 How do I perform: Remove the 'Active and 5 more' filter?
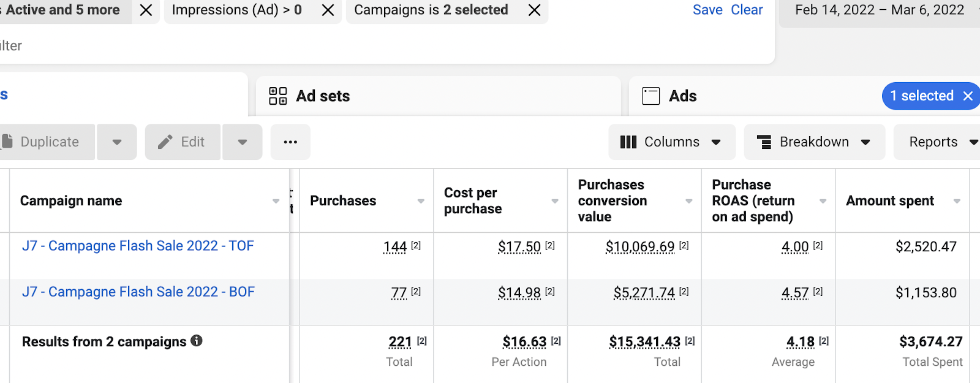click(146, 10)
